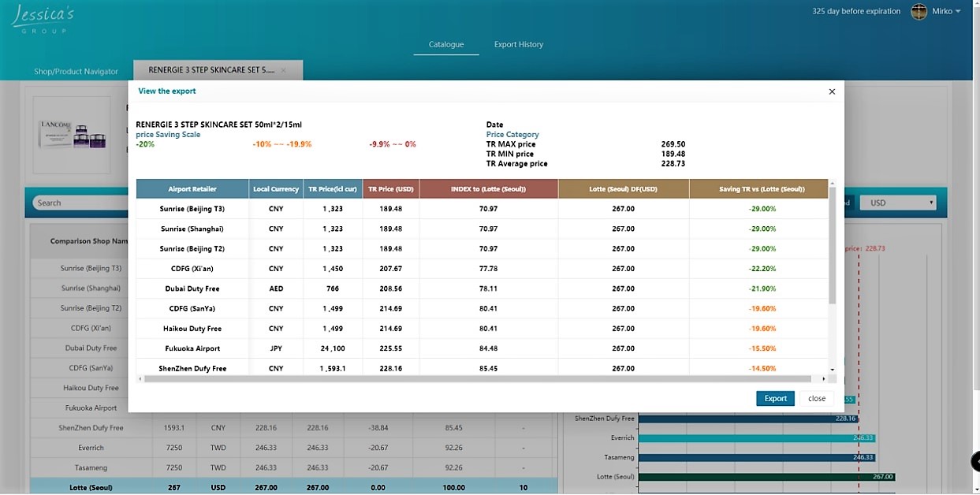
Task: Click the Export button in the dialog
Action: (x=775, y=398)
